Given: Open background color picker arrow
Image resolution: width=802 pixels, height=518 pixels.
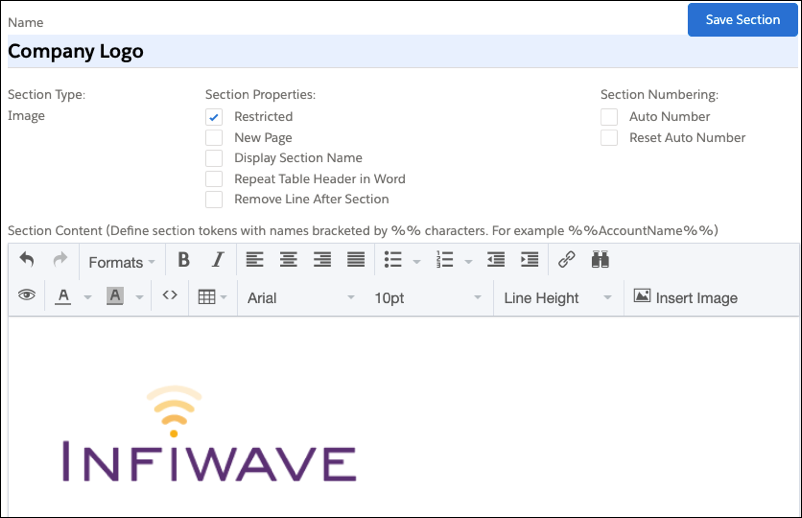Looking at the screenshot, I should [140, 297].
